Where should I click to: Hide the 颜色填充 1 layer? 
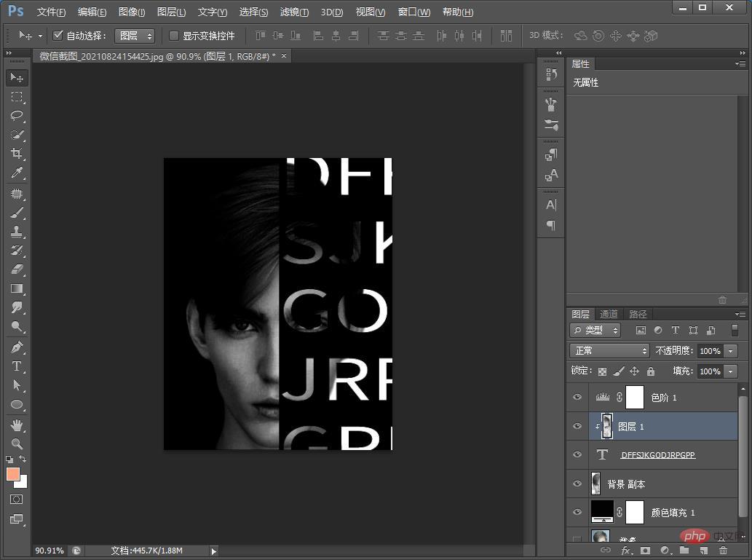point(577,512)
